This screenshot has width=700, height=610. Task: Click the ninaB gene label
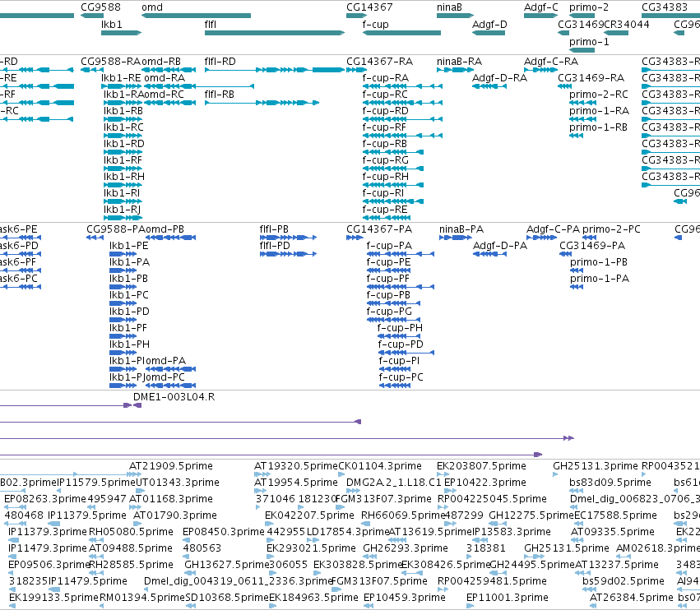449,7
